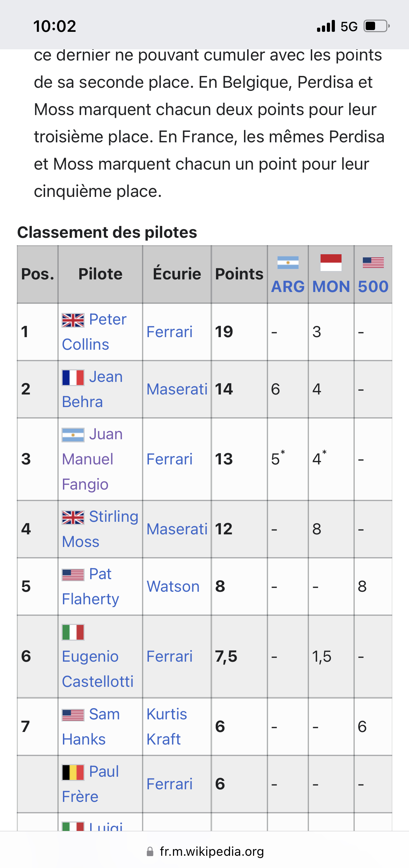This screenshot has width=409, height=868.
Task: Tap the British flag beside Peter Collins
Action: (x=73, y=320)
